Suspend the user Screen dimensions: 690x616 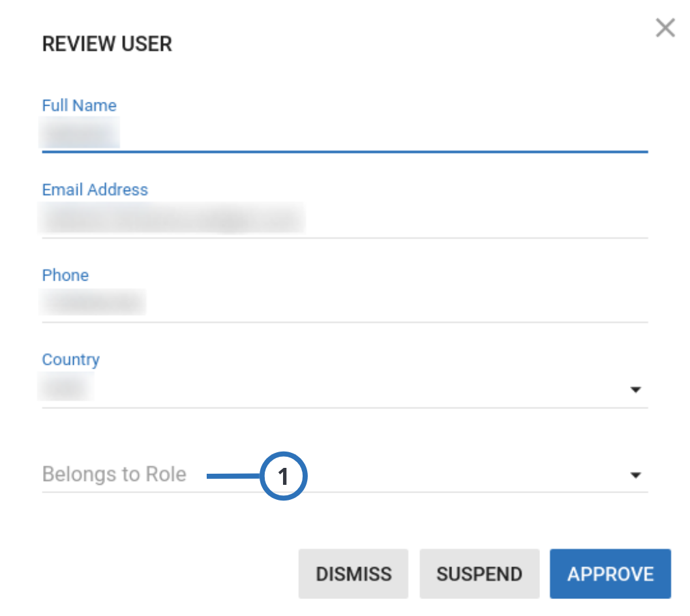click(479, 574)
